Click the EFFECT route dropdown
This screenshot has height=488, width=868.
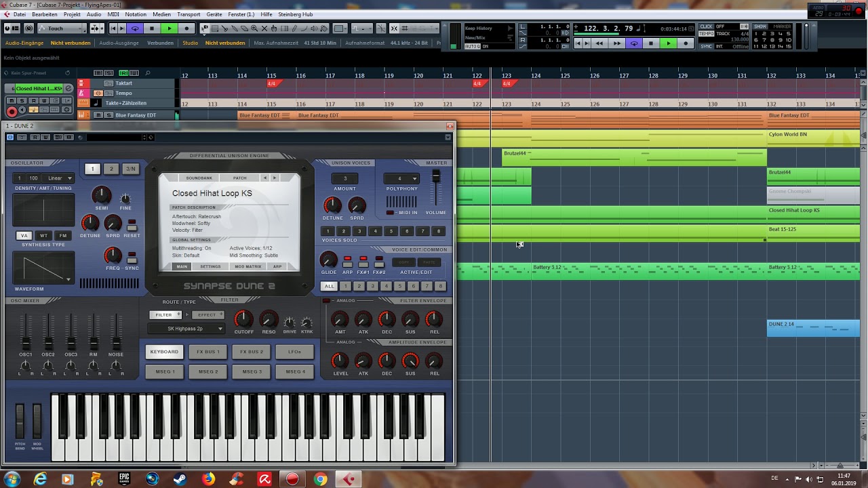(x=208, y=315)
